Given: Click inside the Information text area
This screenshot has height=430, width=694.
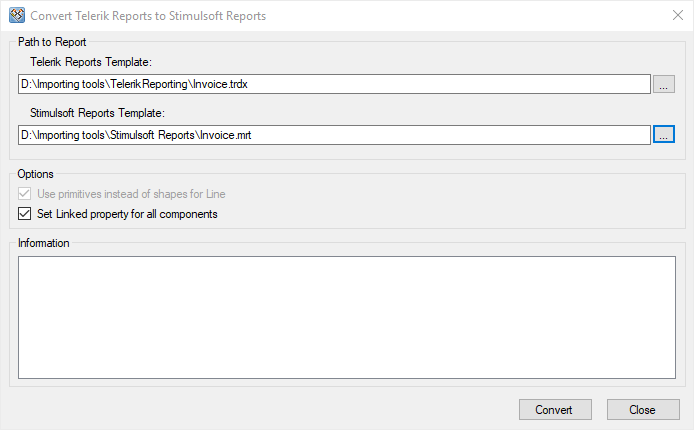Looking at the screenshot, I should pos(346,317).
